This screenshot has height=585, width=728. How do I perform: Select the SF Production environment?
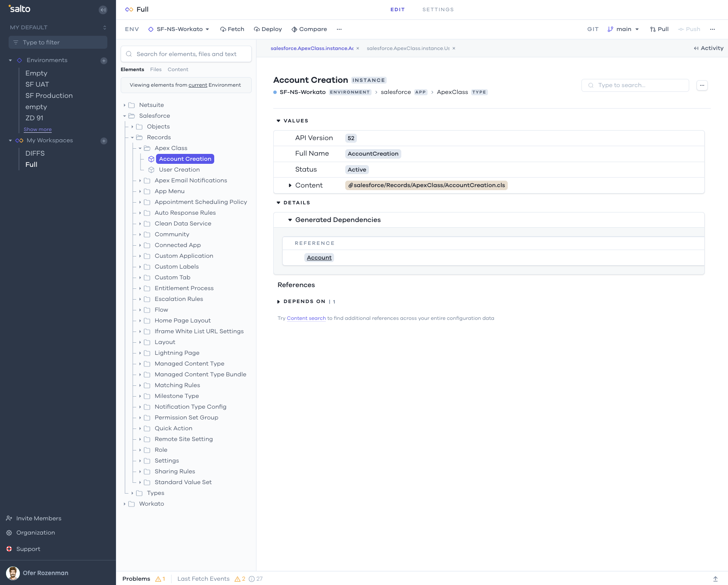click(x=49, y=96)
